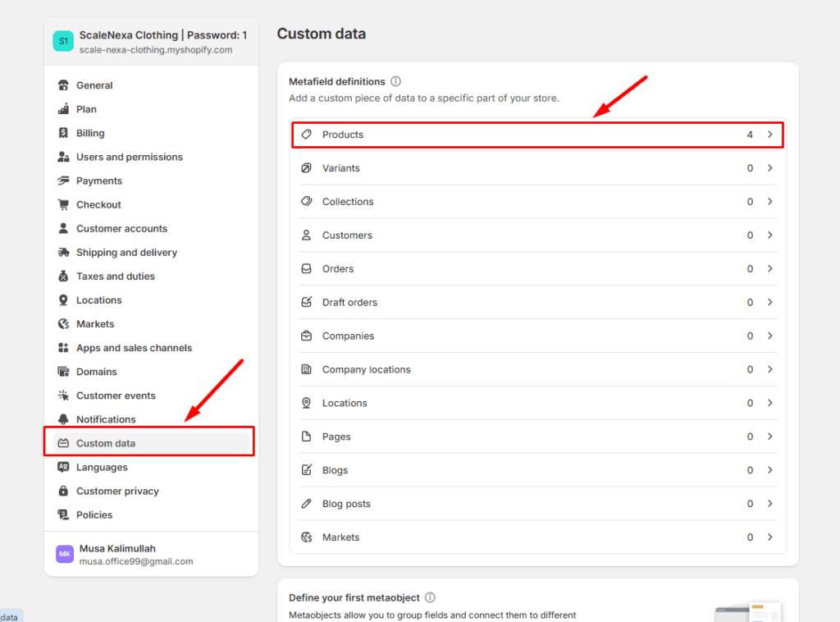Click scale-nexa-clothing.myshopify.com store URL

pos(156,50)
